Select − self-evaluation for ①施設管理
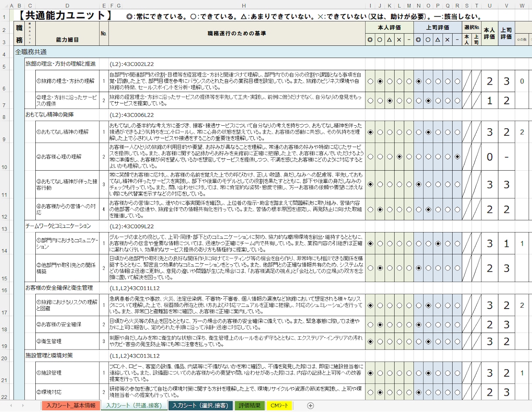The width and height of the screenshot is (532, 412). tap(409, 373)
